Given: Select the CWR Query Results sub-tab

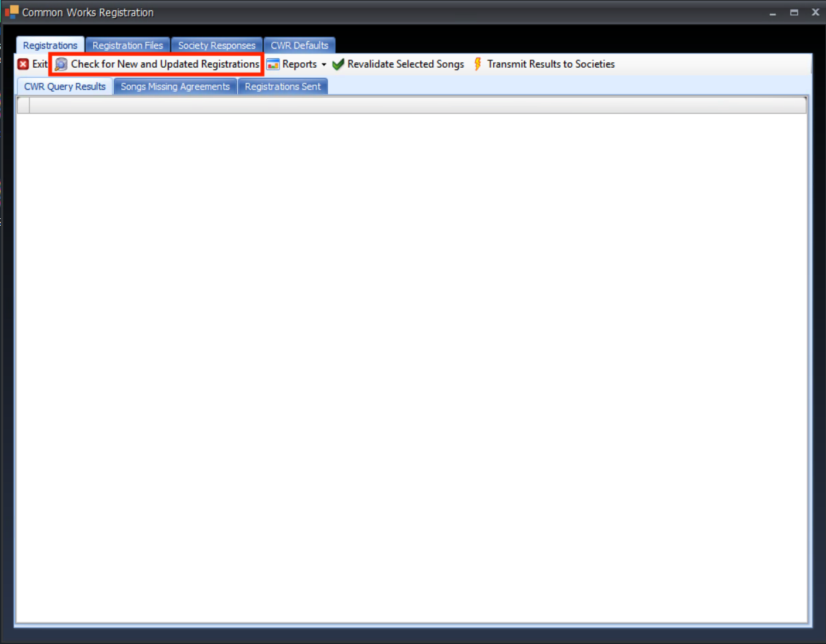Looking at the screenshot, I should click(64, 86).
